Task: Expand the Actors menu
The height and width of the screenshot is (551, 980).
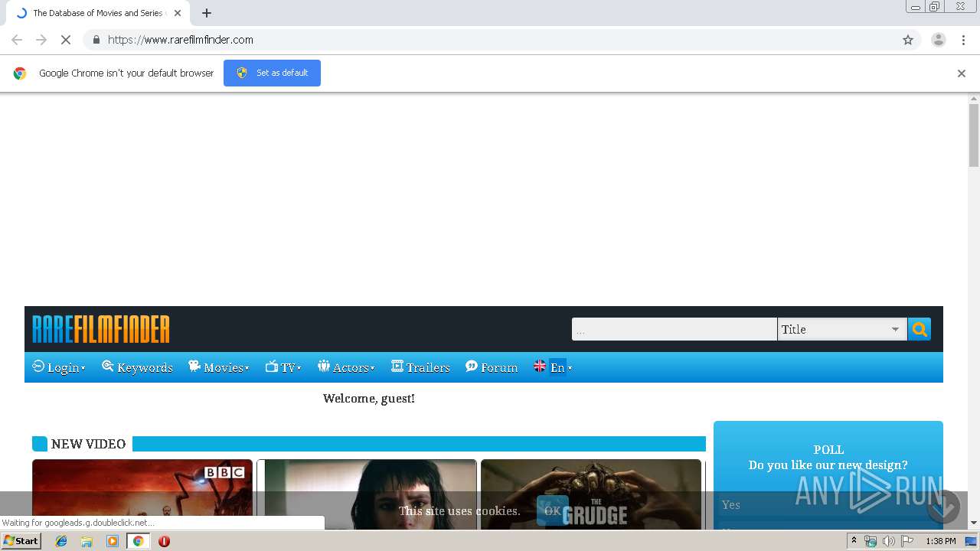Action: pyautogui.click(x=346, y=367)
